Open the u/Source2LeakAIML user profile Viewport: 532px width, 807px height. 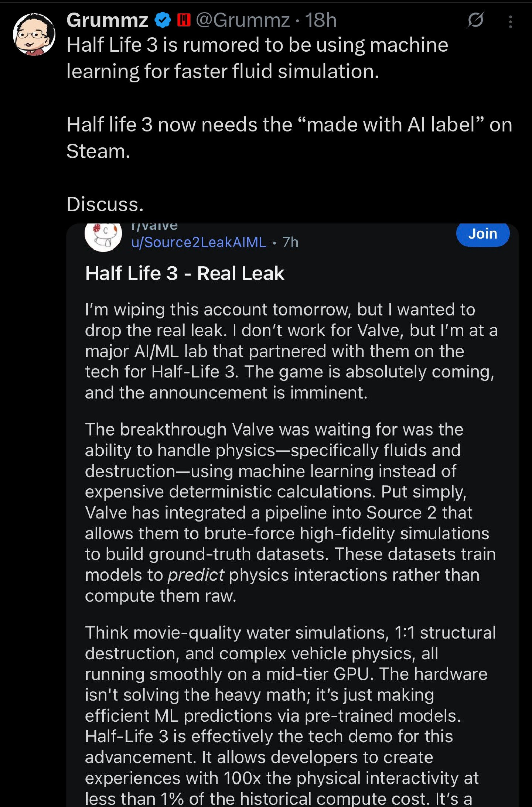point(199,242)
